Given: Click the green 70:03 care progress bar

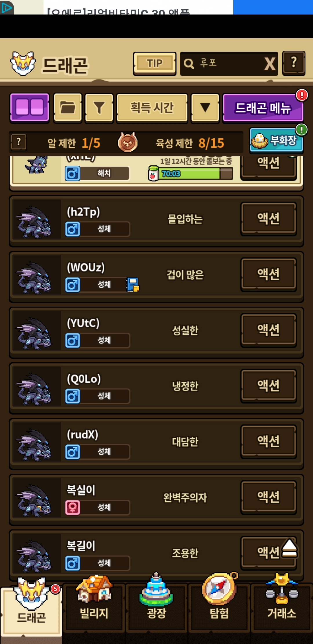Looking at the screenshot, I should coord(195,174).
